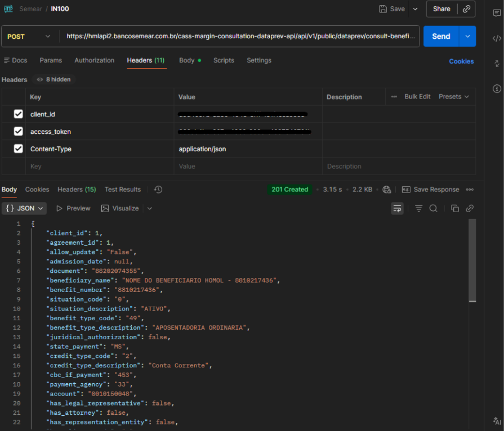Disable the Content-Type header checkbox
The width and height of the screenshot is (504, 431).
(19, 149)
